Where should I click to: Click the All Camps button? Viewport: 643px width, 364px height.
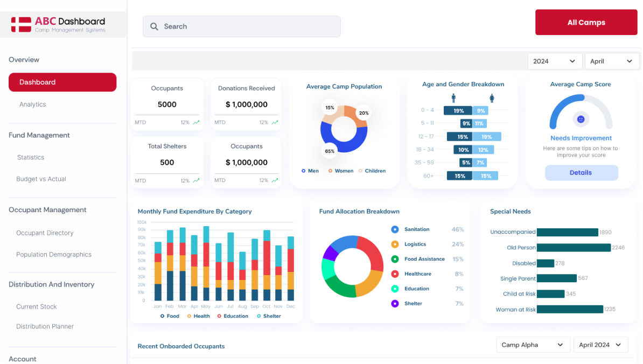tap(586, 23)
